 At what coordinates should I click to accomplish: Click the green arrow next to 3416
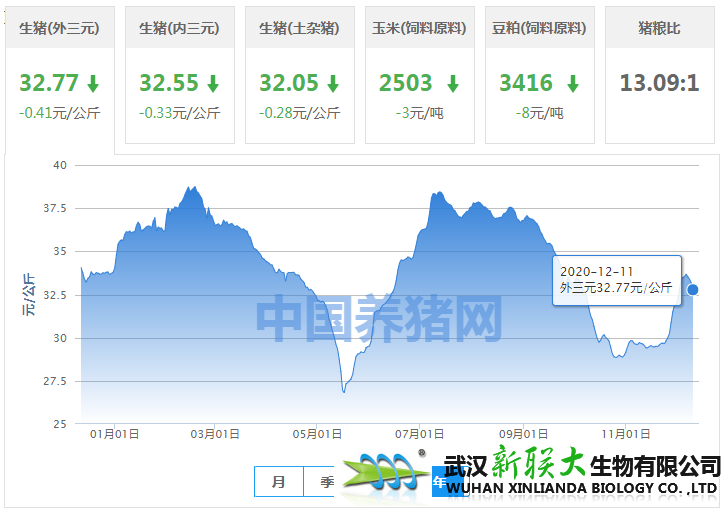[x=573, y=83]
